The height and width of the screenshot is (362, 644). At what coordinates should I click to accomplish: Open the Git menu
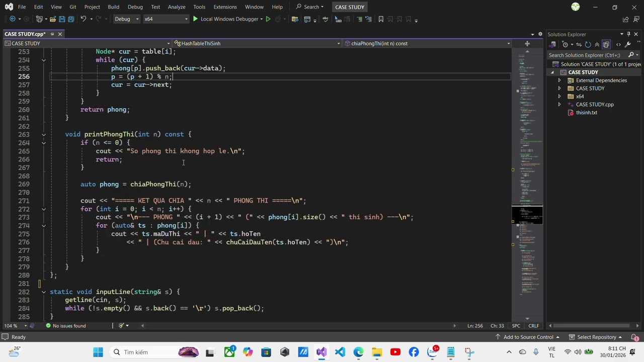pos(73,7)
